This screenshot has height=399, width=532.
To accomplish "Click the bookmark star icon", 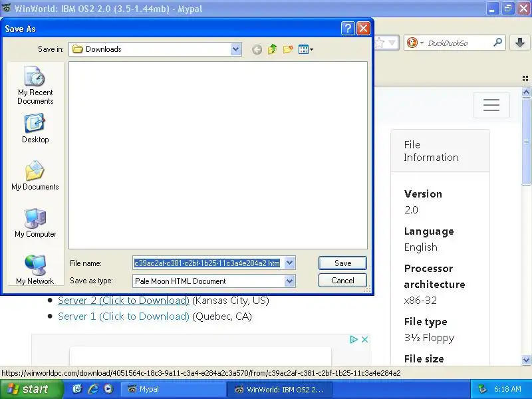I will 380,43.
